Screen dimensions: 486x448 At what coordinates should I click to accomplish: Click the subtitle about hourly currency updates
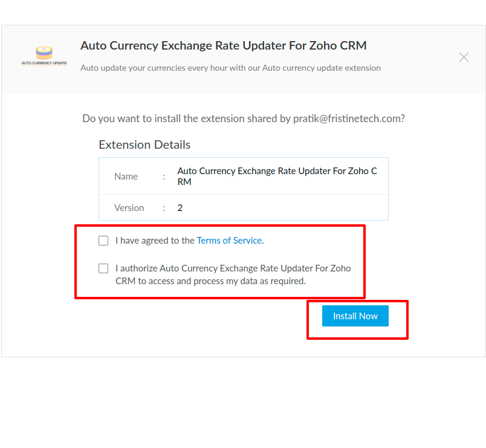230,68
